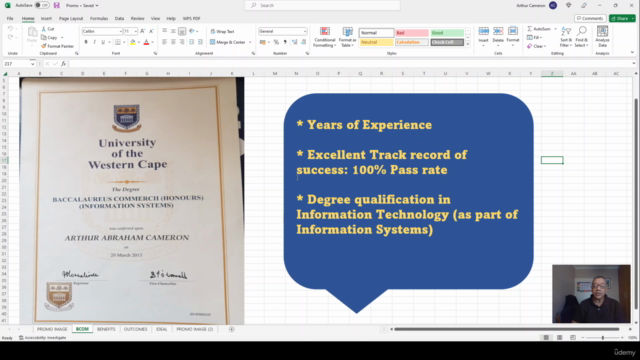Switch to the BENEFITS sheet tab

tap(106, 329)
